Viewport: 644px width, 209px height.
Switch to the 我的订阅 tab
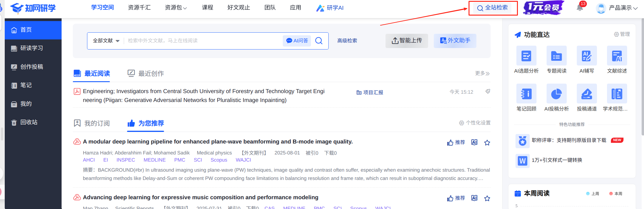pyautogui.click(x=92, y=123)
